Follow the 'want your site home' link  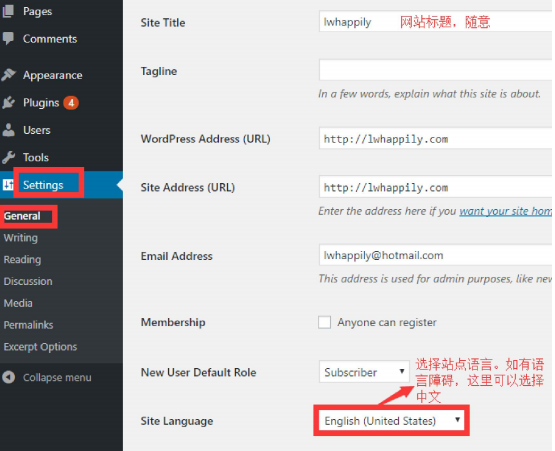pos(505,211)
